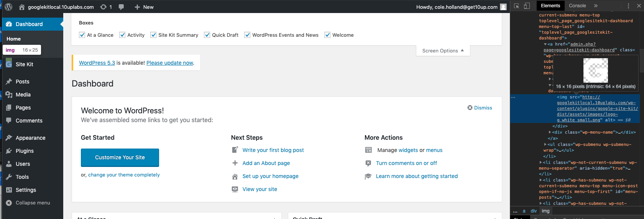Open the Site Kit menu
This screenshot has height=219, width=644.
point(33,64)
